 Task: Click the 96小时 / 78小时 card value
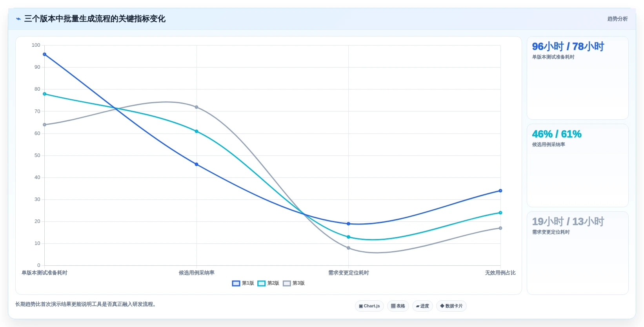[568, 47]
